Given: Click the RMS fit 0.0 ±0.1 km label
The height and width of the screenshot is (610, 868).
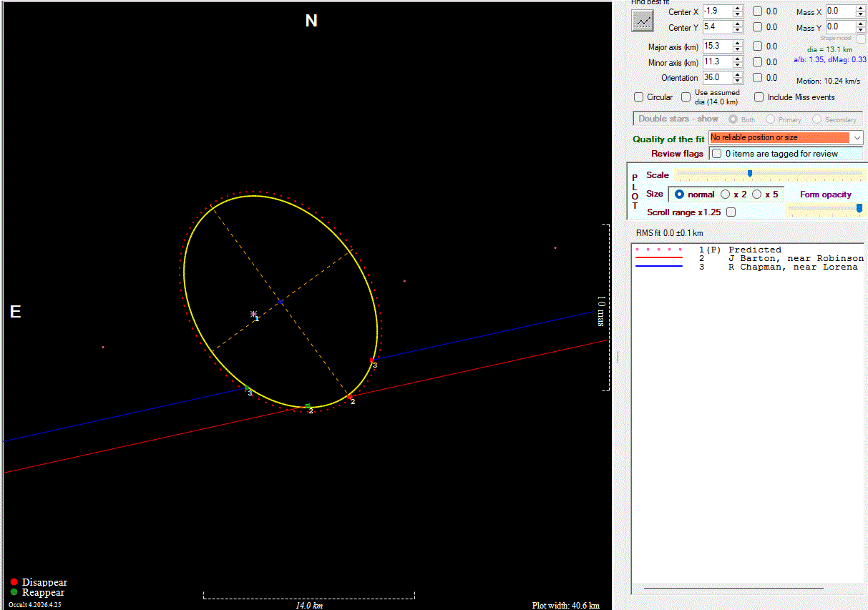Looking at the screenshot, I should (670, 233).
